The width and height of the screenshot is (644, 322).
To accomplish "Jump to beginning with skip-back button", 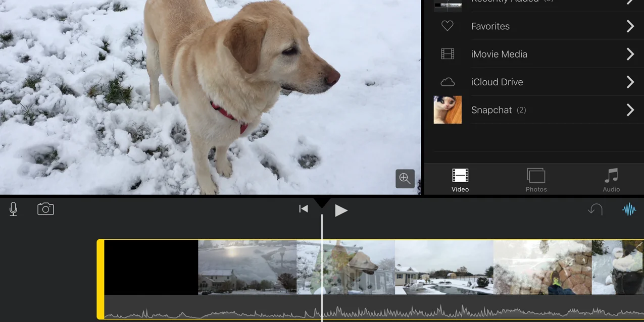I will pos(303,208).
